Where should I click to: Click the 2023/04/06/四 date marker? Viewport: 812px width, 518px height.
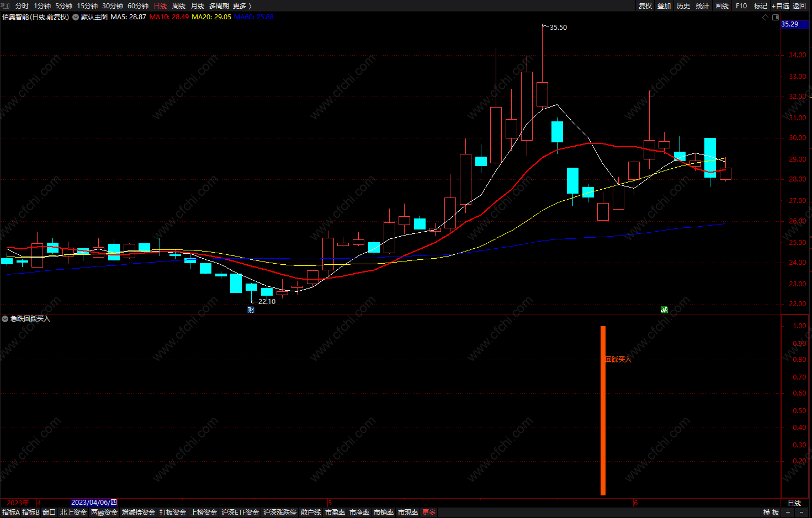[94, 503]
